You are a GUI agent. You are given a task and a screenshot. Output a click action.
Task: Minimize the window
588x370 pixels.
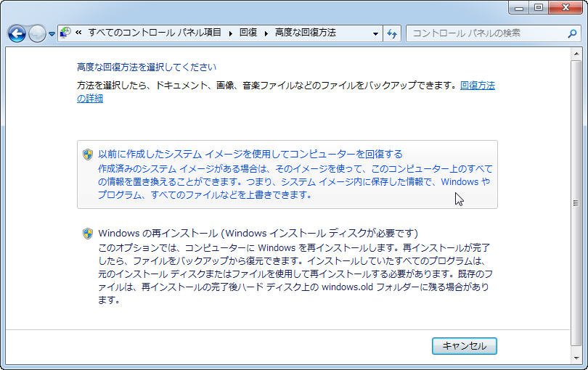tap(519, 7)
